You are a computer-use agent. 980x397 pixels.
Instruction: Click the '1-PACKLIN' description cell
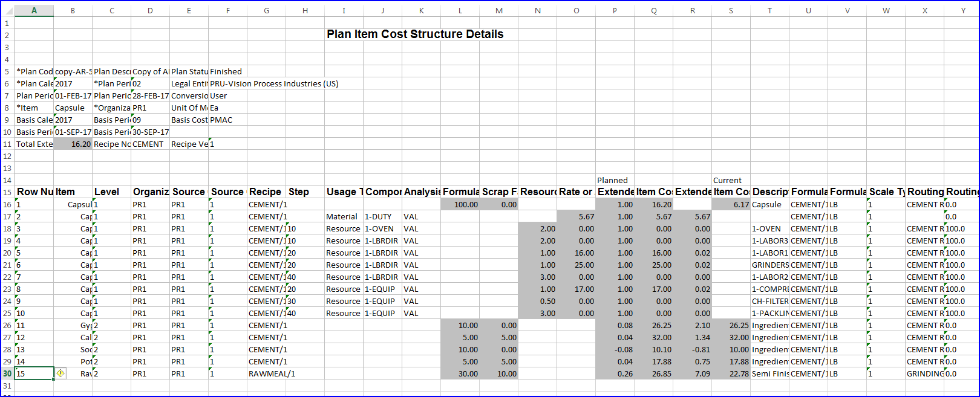click(x=769, y=313)
